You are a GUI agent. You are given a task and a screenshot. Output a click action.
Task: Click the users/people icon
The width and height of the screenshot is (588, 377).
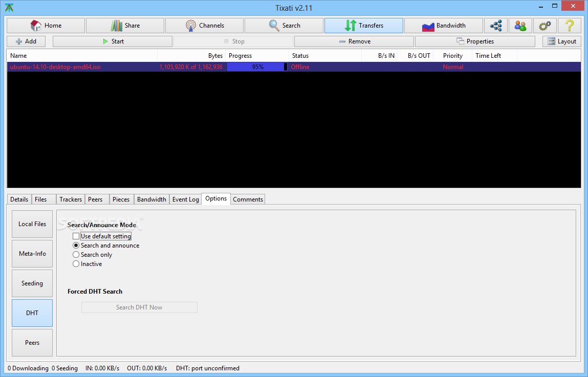tap(520, 26)
